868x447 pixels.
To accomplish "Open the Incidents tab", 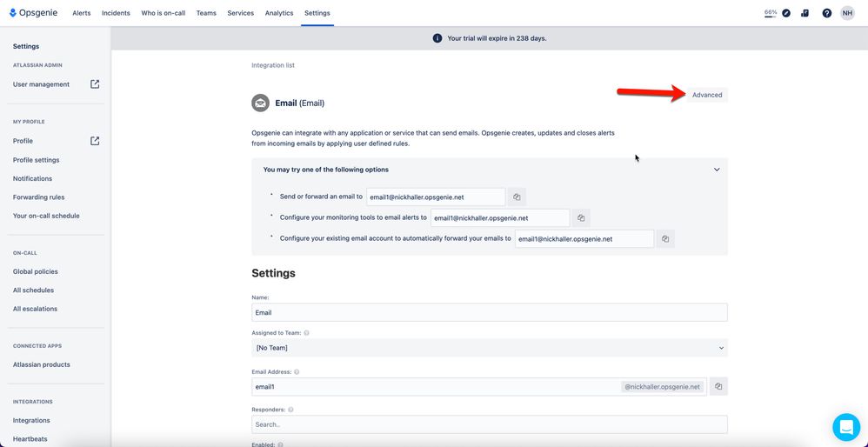I will [116, 13].
